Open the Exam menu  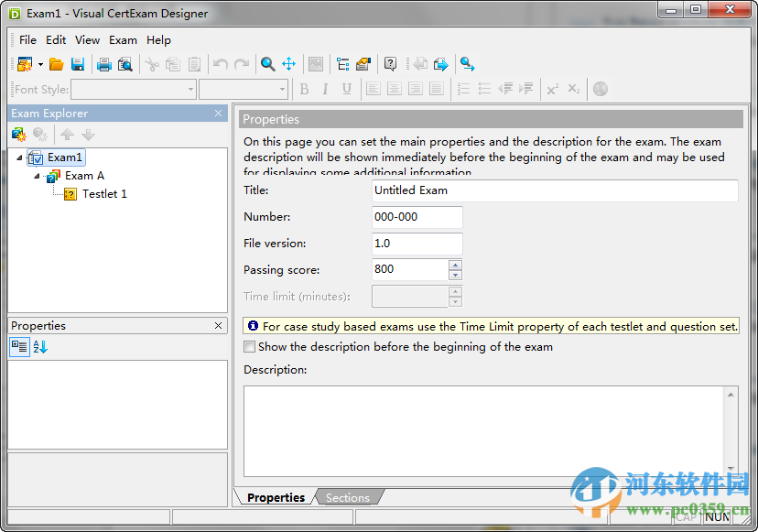(x=123, y=40)
